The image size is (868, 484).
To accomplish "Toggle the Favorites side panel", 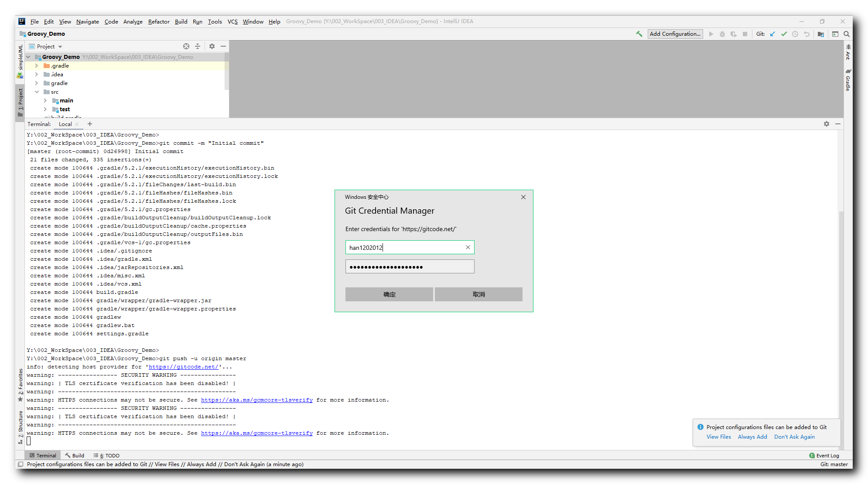I will [x=21, y=385].
